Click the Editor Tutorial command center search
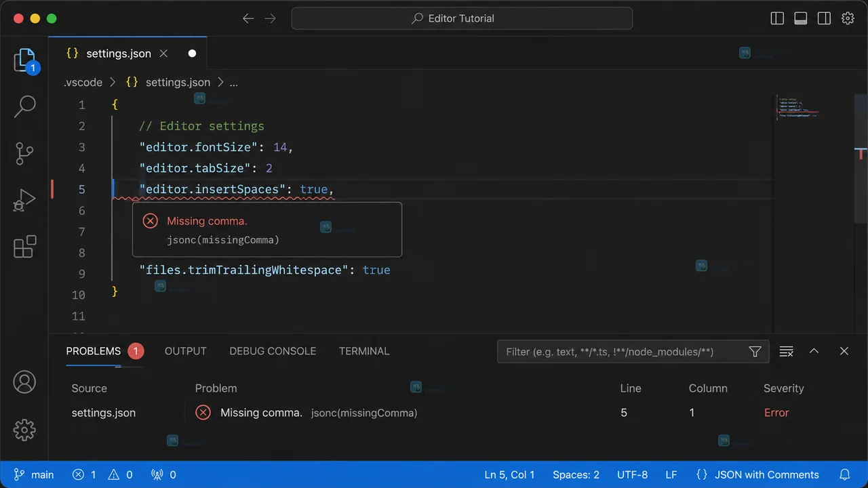Screen dimensions: 868x488 462,18
